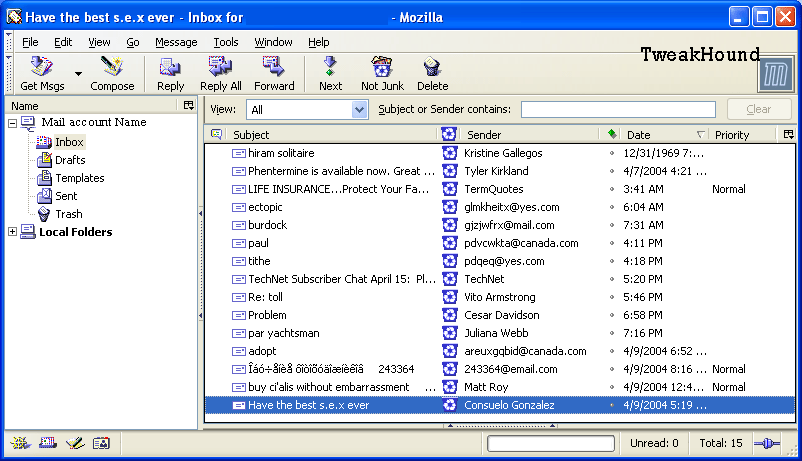This screenshot has height=461, width=802.
Task: Sort by read status diamond column
Action: click(611, 134)
